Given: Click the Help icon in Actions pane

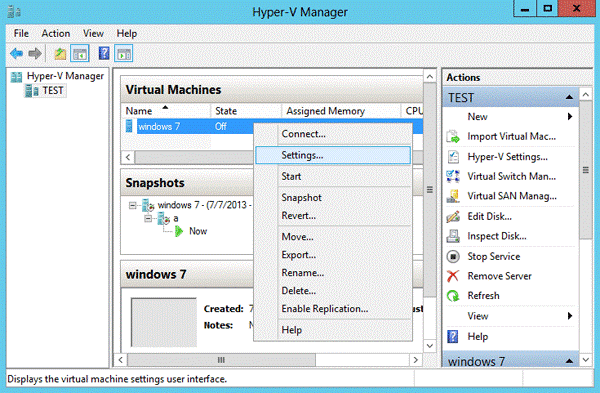Looking at the screenshot, I should pyautogui.click(x=453, y=336).
